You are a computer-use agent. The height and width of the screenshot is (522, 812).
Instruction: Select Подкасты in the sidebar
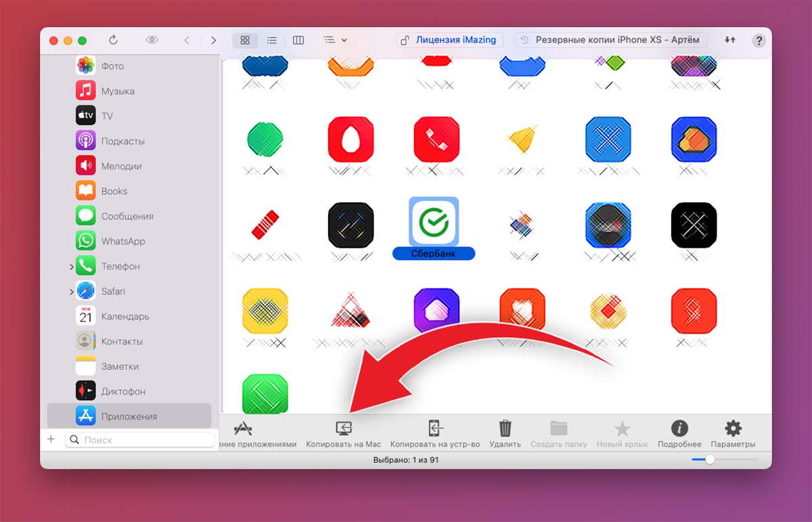[x=129, y=141]
